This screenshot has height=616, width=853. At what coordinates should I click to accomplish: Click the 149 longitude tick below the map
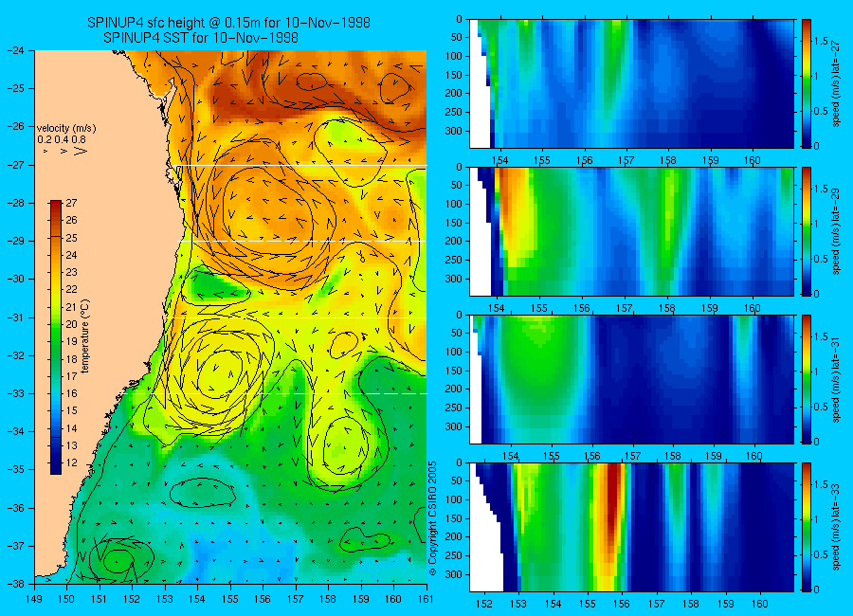34,599
